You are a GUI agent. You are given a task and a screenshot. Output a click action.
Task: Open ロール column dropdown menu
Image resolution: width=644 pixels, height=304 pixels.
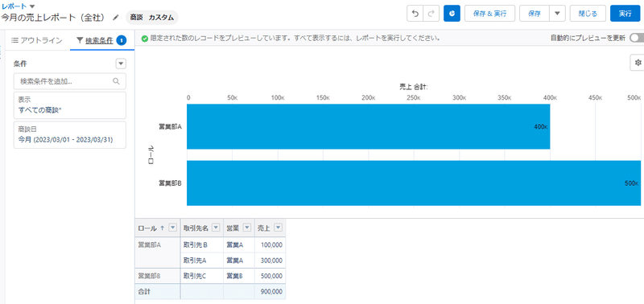pyautogui.click(x=173, y=228)
